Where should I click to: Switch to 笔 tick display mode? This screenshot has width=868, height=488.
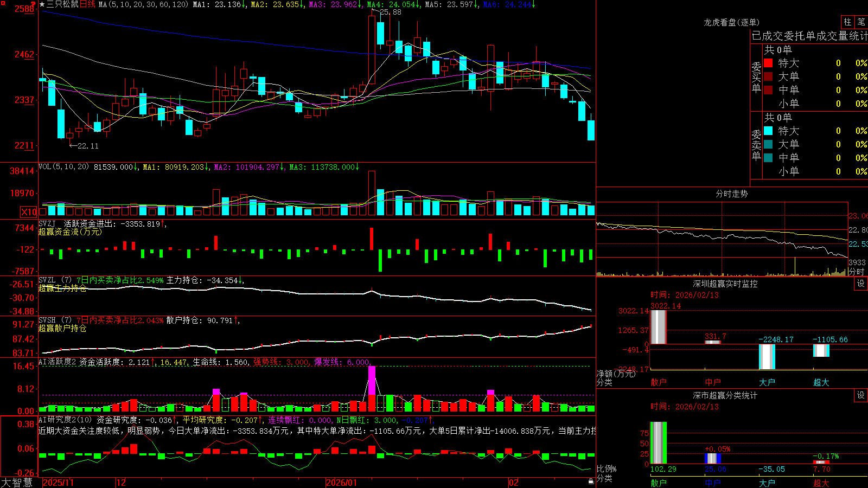pos(861,22)
